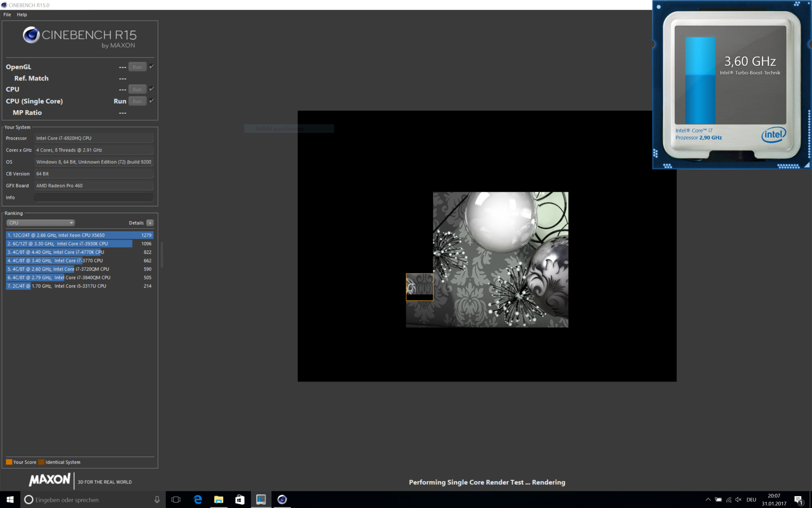Open the Windows Store taskbar icon
The height and width of the screenshot is (508, 812).
click(240, 500)
